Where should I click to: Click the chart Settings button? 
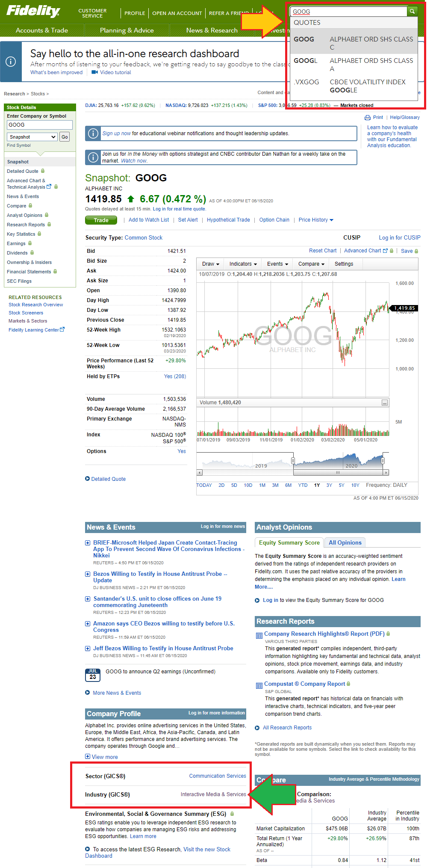coord(344,264)
